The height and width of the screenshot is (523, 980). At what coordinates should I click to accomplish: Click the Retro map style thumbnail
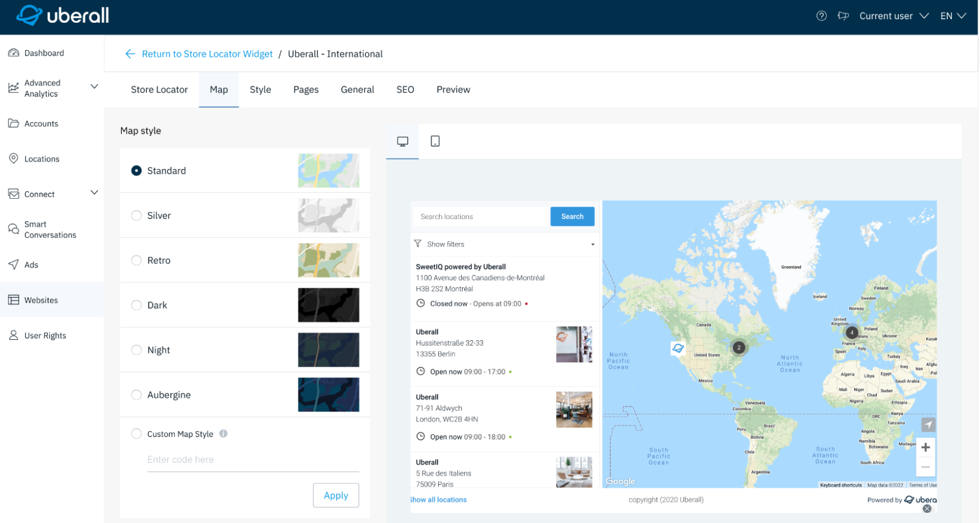tap(329, 260)
